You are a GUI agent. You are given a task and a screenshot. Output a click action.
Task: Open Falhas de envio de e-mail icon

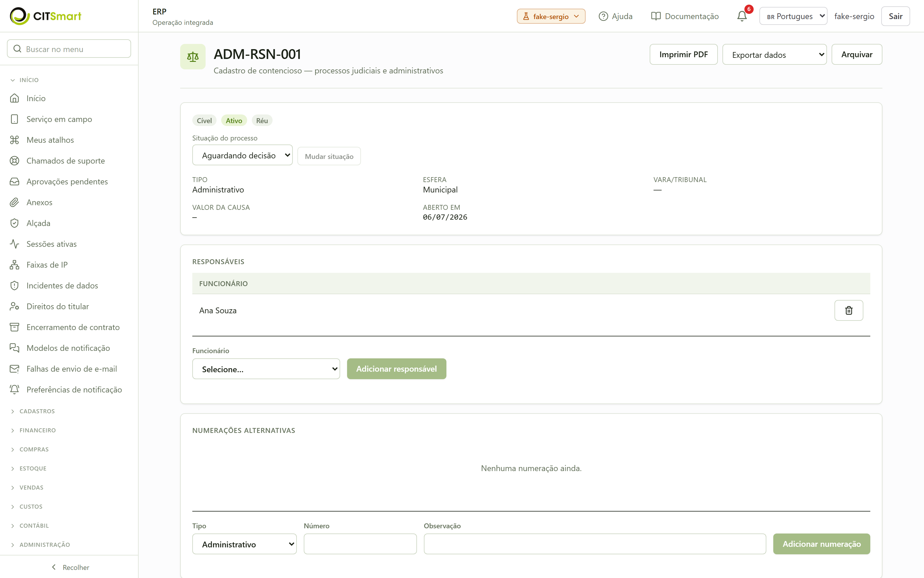(x=14, y=369)
